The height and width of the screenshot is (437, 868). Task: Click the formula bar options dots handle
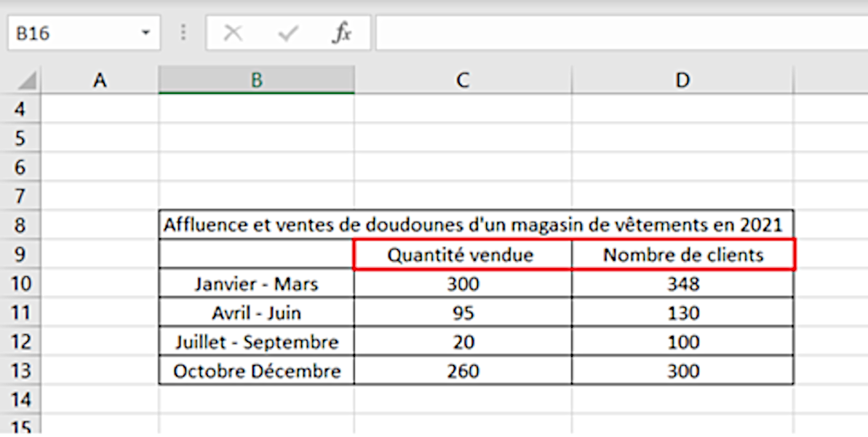tap(183, 34)
